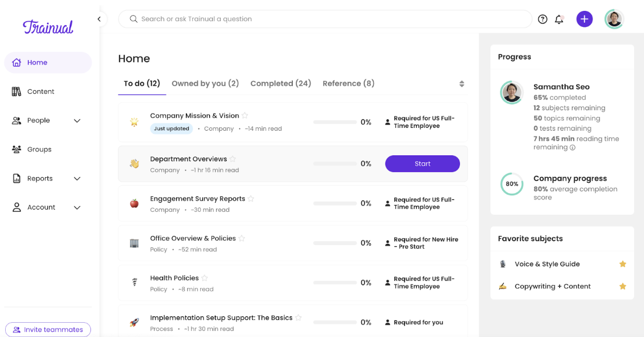Favorite Company Mission & Vision with its star
The height and width of the screenshot is (337, 644).
click(245, 115)
